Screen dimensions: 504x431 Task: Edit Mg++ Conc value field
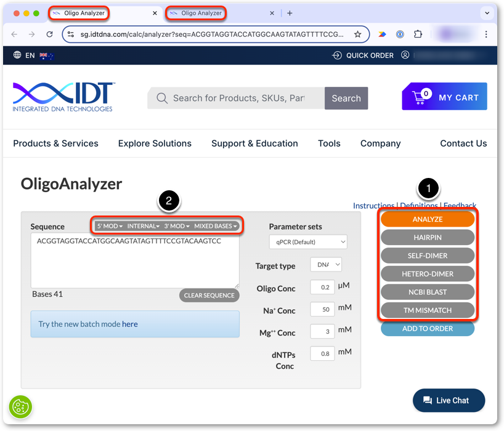pos(322,331)
